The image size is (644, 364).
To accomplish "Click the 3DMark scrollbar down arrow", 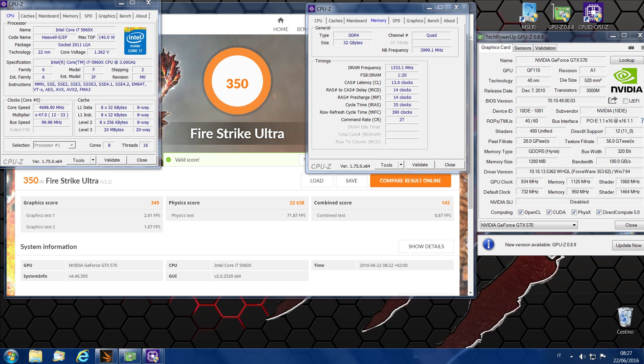I will (470, 293).
